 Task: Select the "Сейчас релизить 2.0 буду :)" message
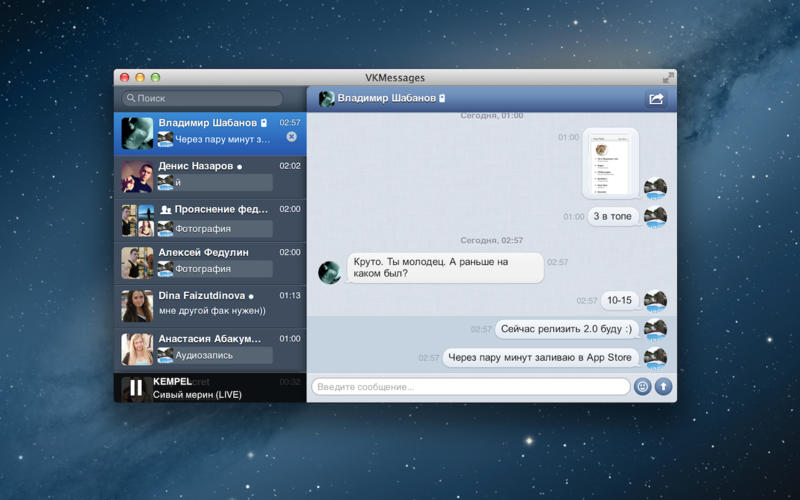566,329
